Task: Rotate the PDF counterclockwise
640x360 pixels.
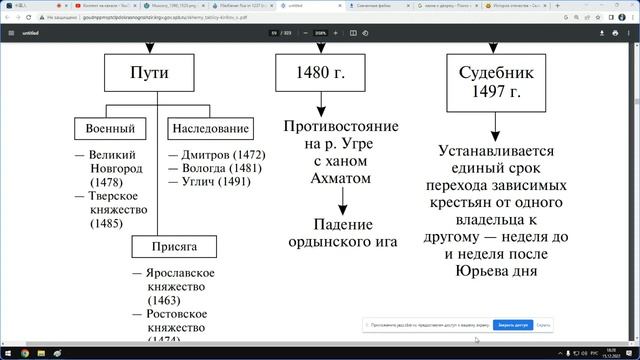Action: click(x=365, y=33)
